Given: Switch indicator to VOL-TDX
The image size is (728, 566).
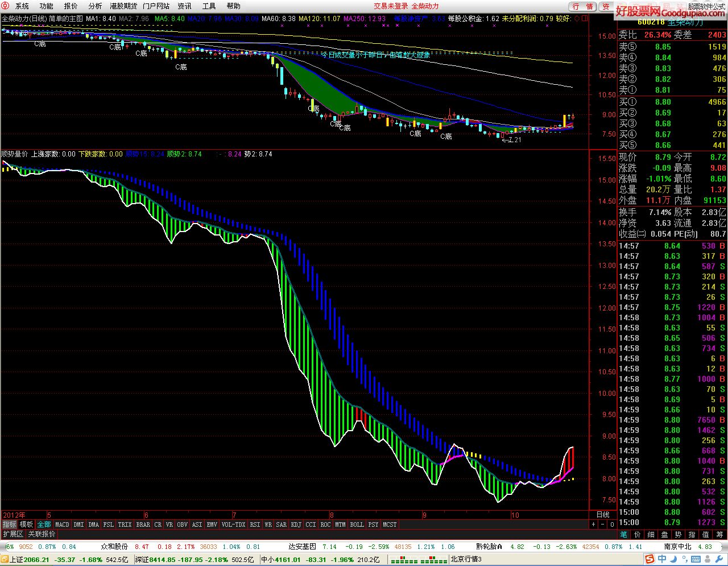Looking at the screenshot, I should pos(234,524).
